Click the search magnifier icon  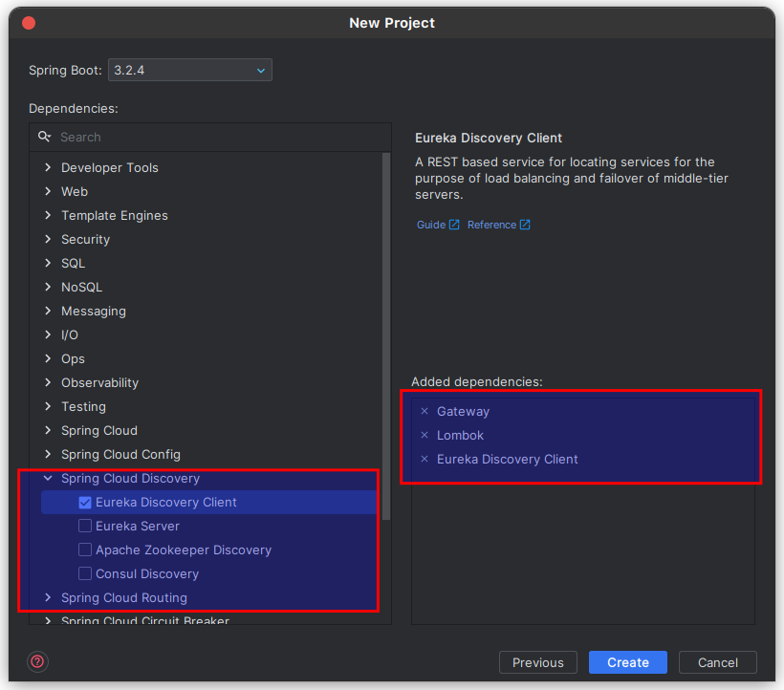[45, 137]
